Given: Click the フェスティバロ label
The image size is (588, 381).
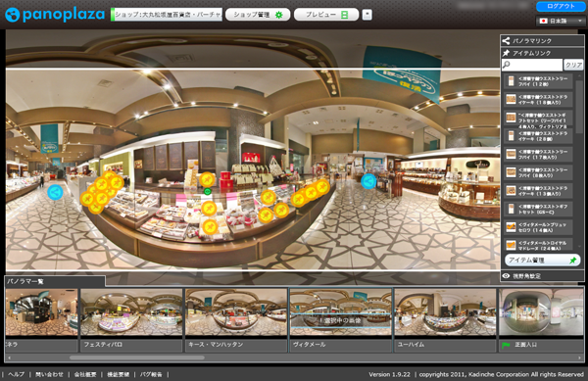Looking at the screenshot, I should coord(103,345).
